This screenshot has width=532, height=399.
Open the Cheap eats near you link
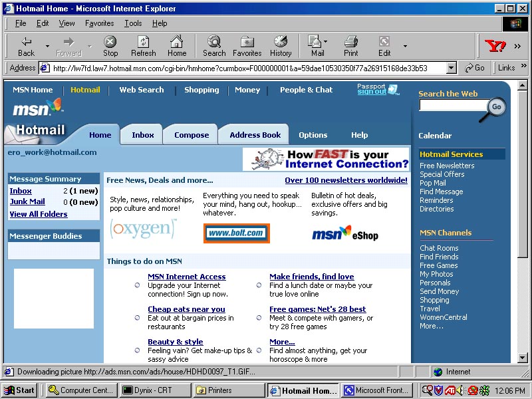(x=186, y=309)
